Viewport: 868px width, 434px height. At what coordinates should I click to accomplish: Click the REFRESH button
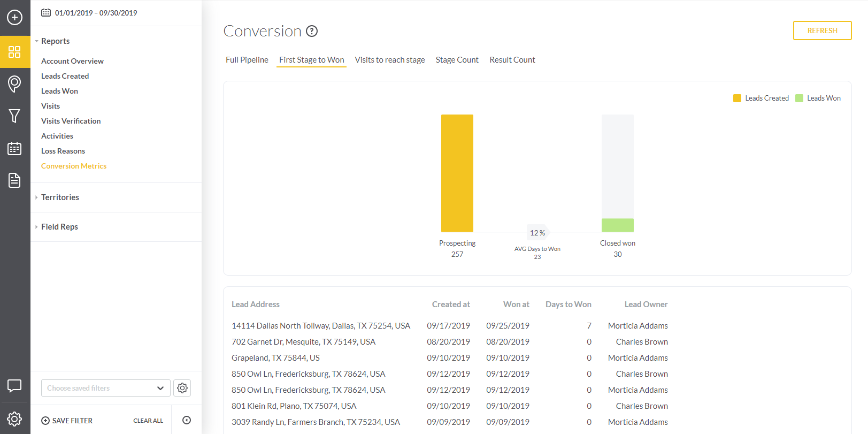(823, 31)
